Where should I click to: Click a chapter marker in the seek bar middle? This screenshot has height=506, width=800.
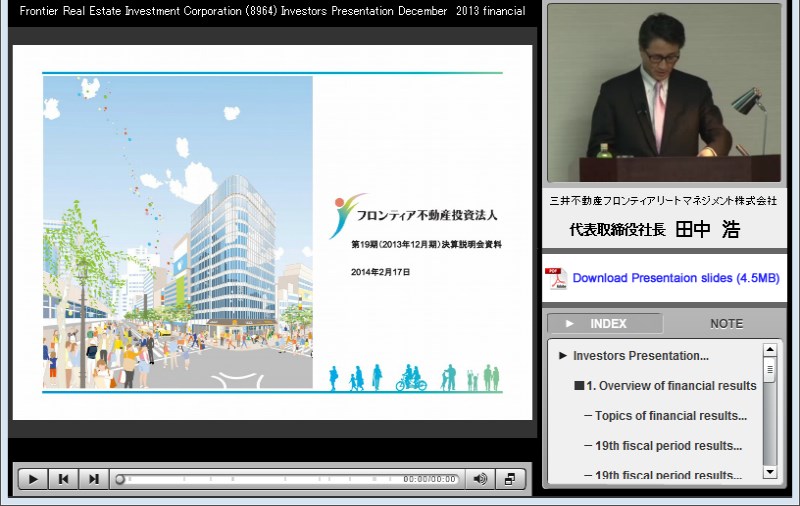(285, 478)
